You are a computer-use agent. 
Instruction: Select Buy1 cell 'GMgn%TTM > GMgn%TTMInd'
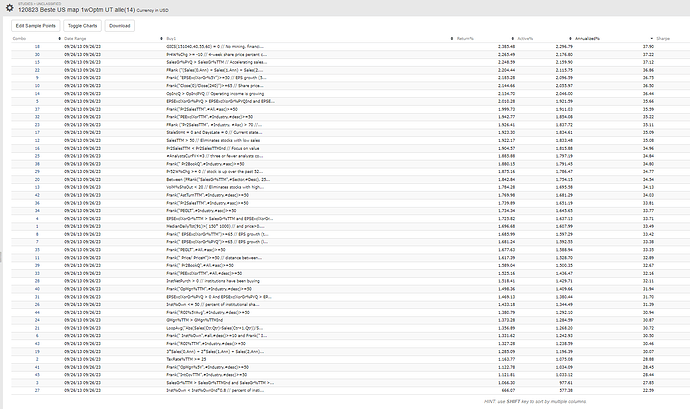[x=195, y=320]
